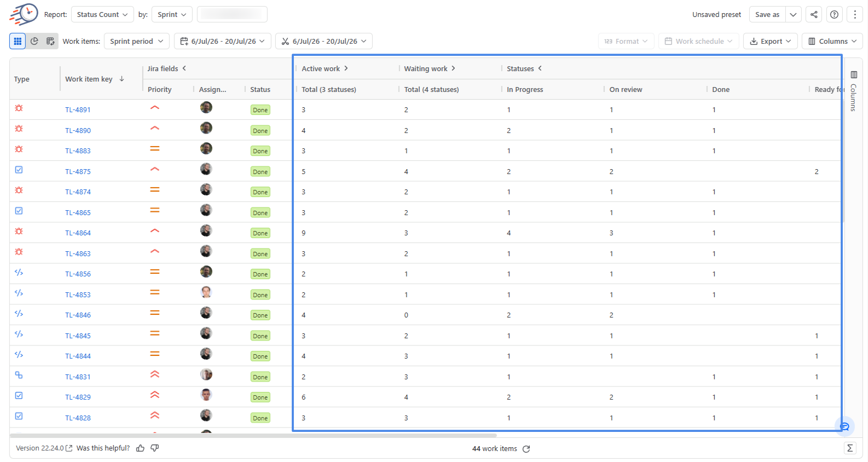868x462 pixels.
Task: Open calendar date range 6/Jul/26 dropdown
Action: coord(223,41)
